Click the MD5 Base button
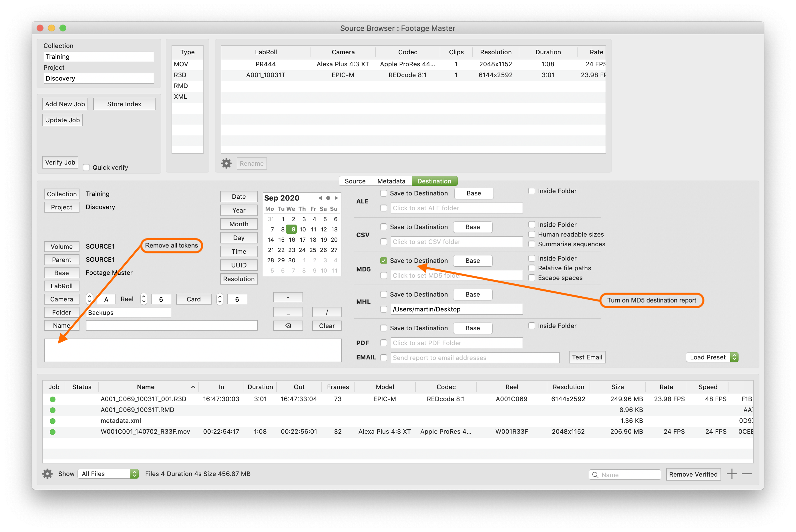This screenshot has width=796, height=532. pyautogui.click(x=473, y=261)
